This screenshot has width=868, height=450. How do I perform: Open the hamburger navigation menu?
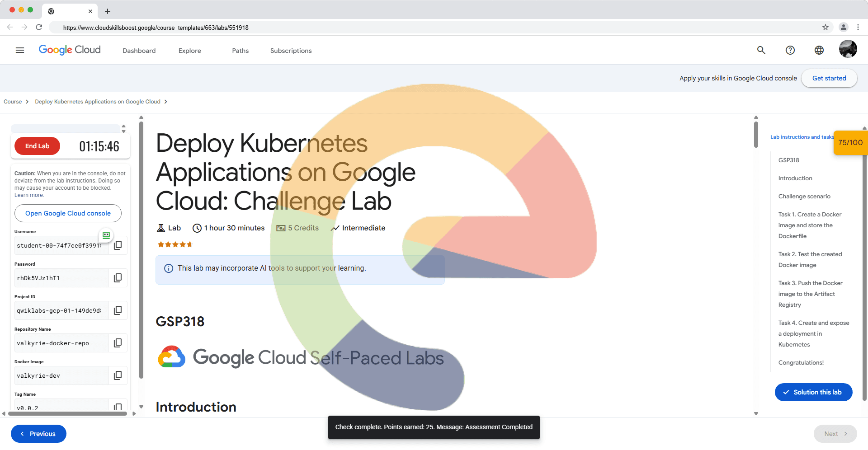click(x=20, y=50)
